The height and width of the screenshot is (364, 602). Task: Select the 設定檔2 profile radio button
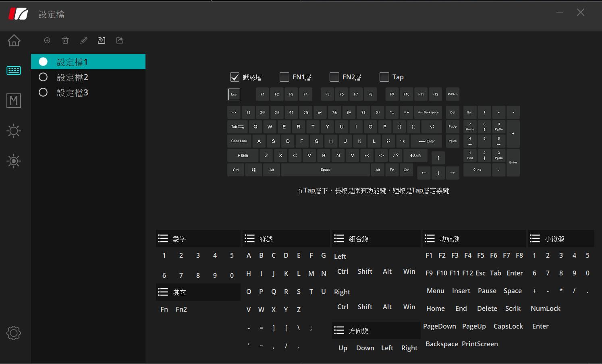point(43,77)
